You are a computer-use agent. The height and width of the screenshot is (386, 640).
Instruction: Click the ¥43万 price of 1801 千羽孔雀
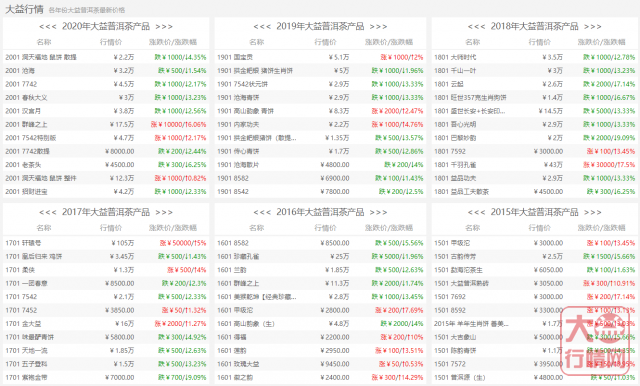(553, 165)
